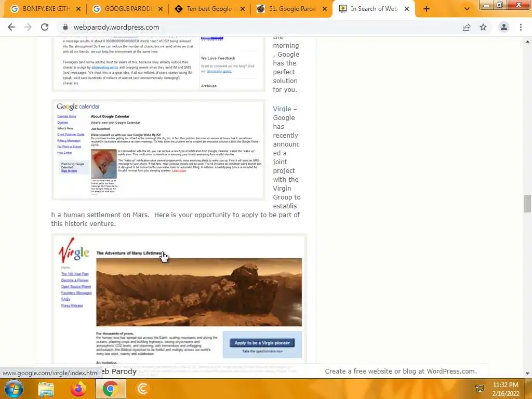Click Become a Pioneer link

(75, 280)
